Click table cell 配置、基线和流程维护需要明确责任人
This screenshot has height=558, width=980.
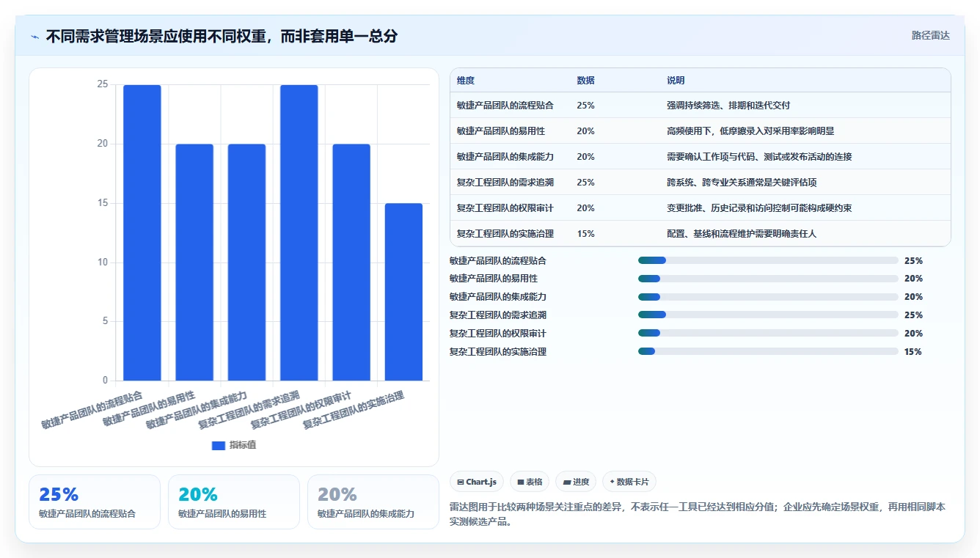tap(742, 234)
